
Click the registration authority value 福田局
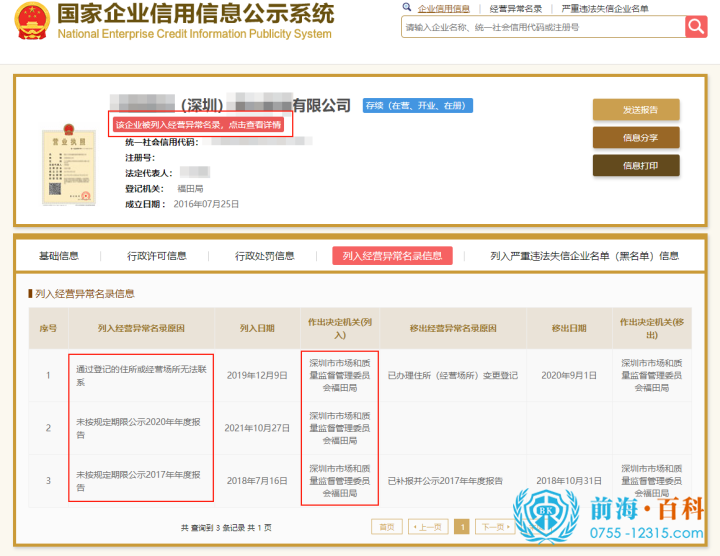190,189
